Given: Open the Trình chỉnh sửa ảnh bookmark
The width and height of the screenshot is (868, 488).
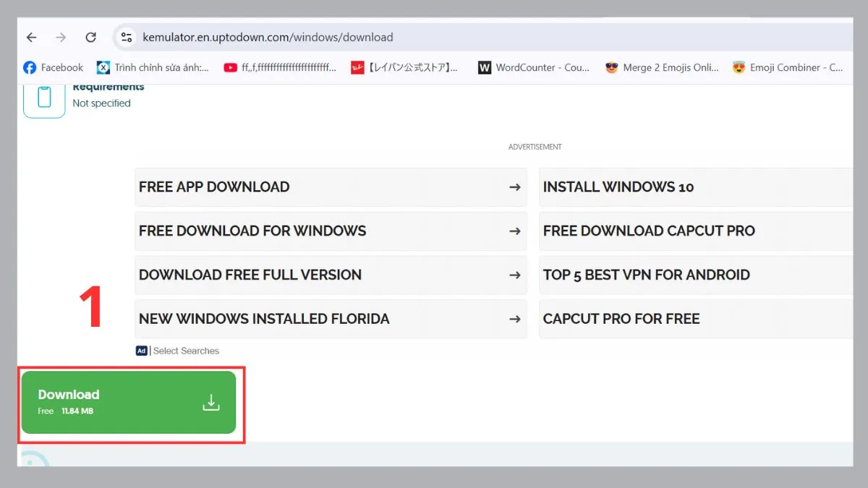Looking at the screenshot, I should click(153, 67).
